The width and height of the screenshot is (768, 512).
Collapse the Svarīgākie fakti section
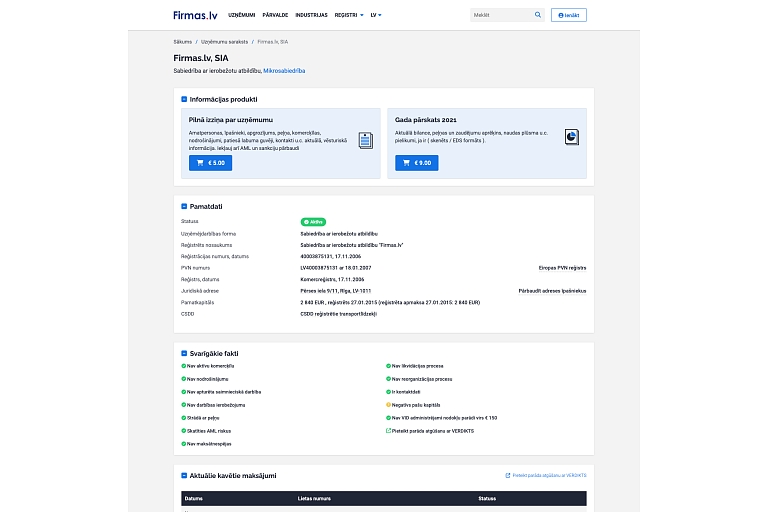[184, 353]
